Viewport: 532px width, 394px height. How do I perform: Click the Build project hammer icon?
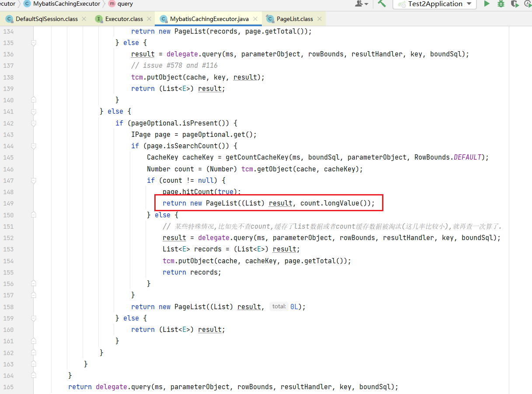point(382,4)
